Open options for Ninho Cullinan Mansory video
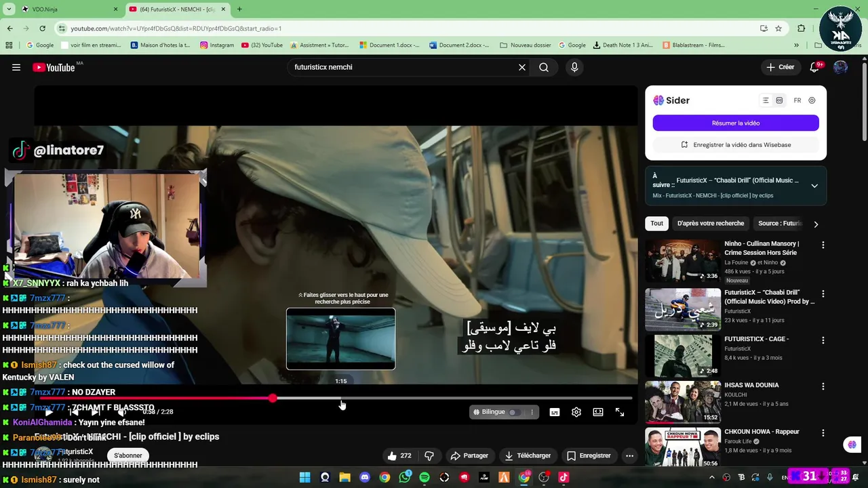The width and height of the screenshot is (868, 488). tap(823, 245)
